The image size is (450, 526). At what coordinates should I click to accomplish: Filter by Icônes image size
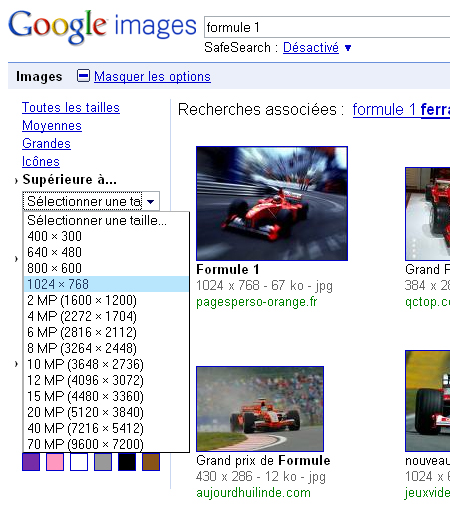coord(41,162)
